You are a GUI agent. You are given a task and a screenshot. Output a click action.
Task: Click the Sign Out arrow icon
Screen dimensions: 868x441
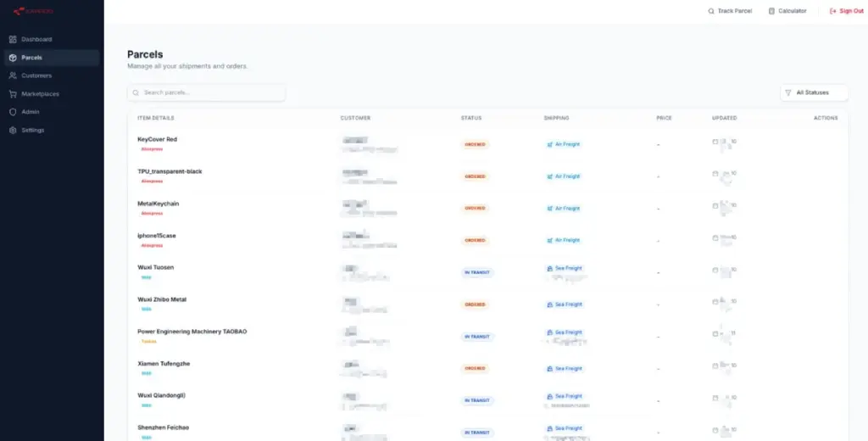click(x=832, y=11)
